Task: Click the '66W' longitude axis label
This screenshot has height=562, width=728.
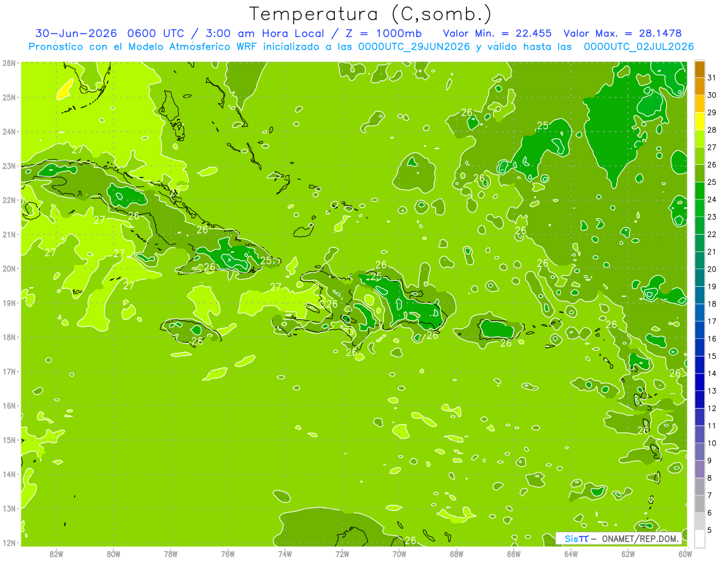Action: [514, 554]
